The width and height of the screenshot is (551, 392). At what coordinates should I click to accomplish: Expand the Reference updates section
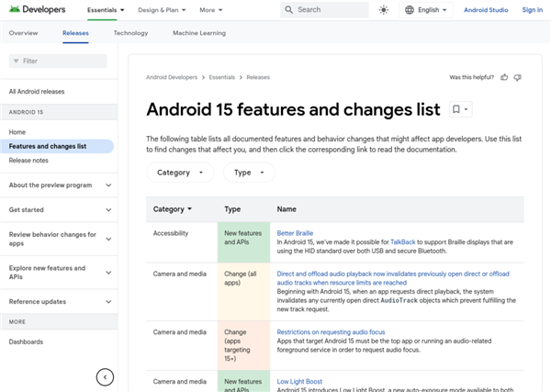pyautogui.click(x=108, y=301)
